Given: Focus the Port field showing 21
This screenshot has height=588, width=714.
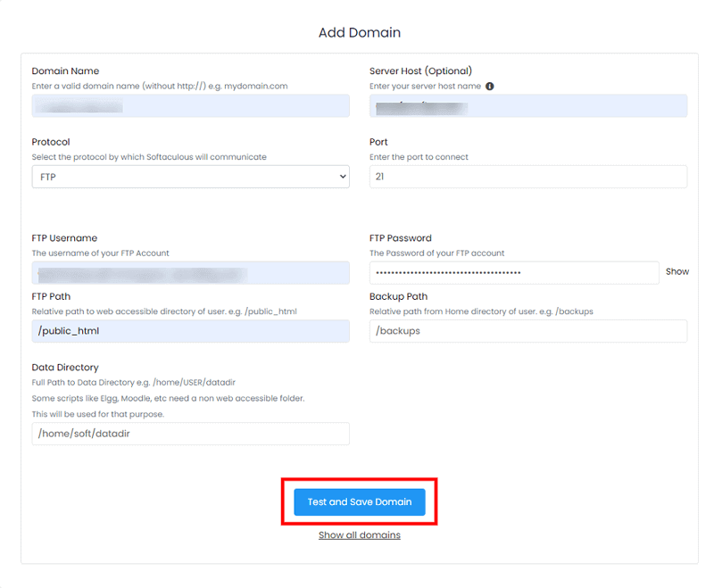Looking at the screenshot, I should 528,176.
